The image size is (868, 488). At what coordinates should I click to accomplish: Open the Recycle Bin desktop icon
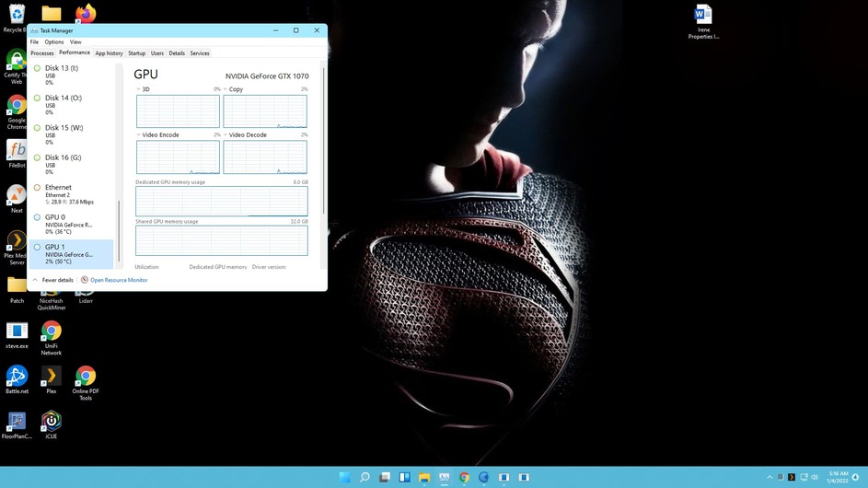[x=17, y=17]
